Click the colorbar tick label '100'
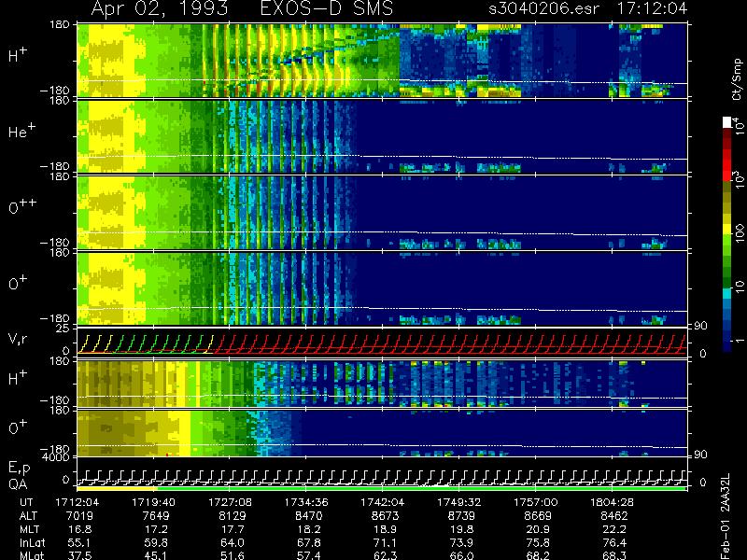The height and width of the screenshot is (560, 747). (739, 233)
